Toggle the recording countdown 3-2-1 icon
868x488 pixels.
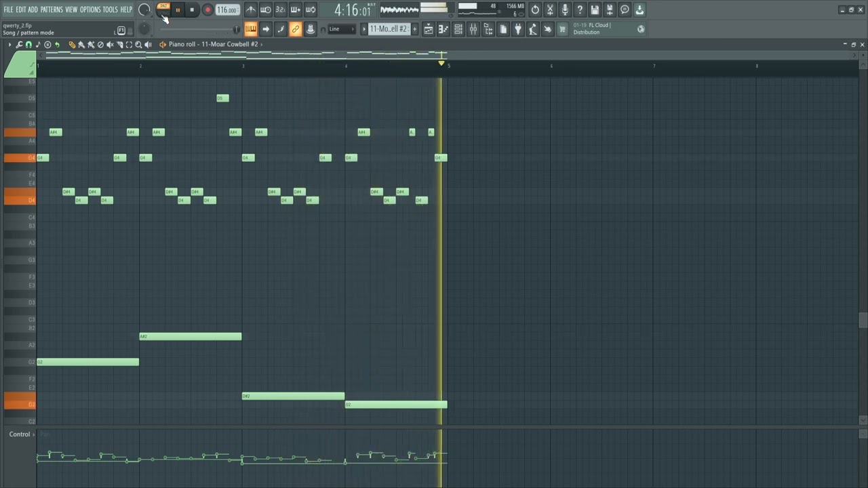tap(280, 10)
